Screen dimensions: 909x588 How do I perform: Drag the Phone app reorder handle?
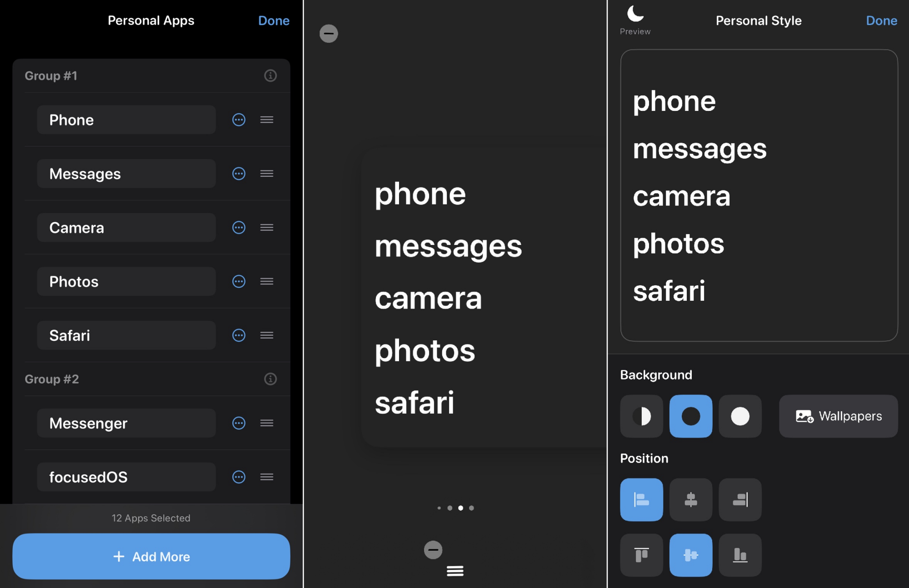click(x=266, y=119)
